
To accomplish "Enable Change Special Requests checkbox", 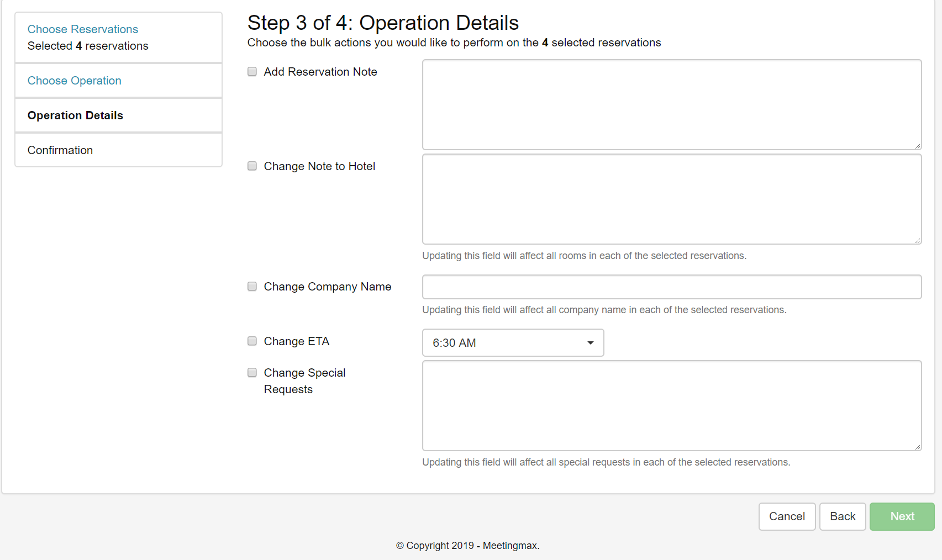I will pos(252,373).
